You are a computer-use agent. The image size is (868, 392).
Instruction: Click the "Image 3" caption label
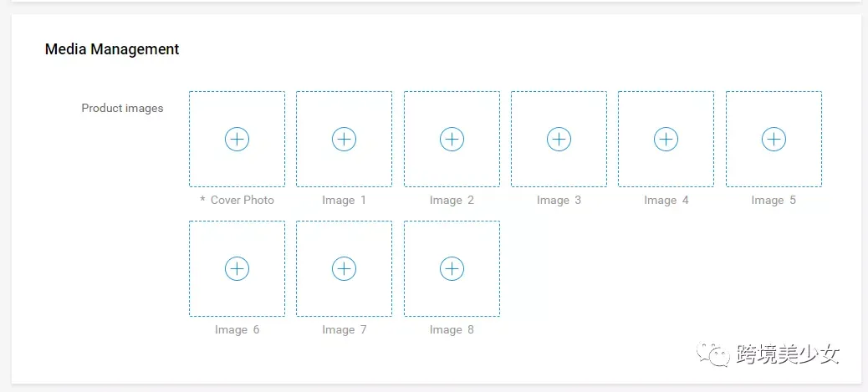559,200
